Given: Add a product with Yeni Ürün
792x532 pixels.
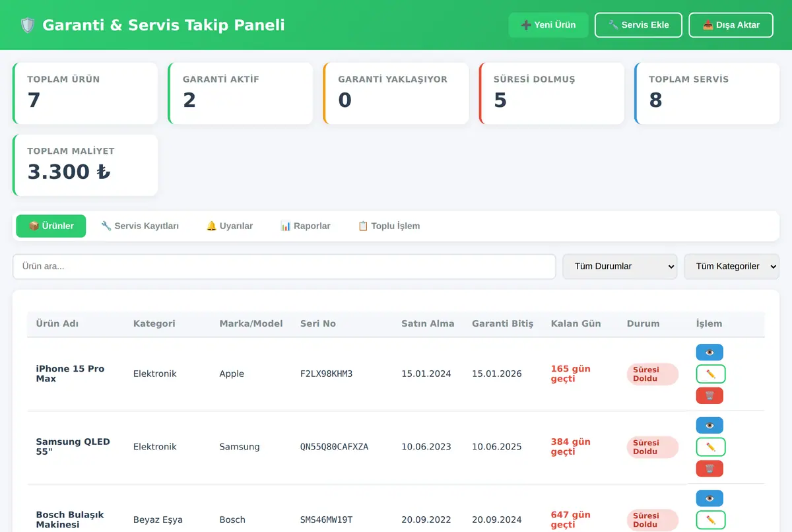Looking at the screenshot, I should (x=548, y=25).
